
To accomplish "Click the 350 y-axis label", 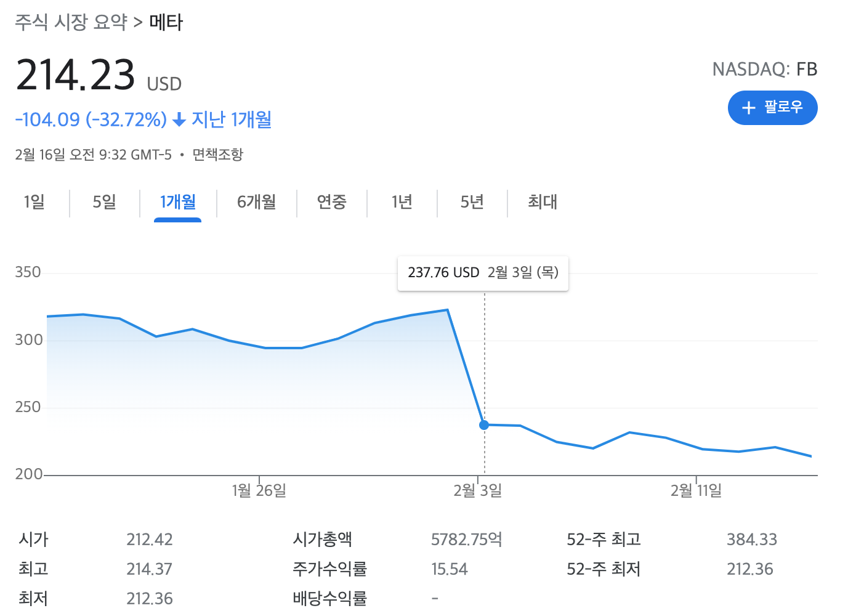I will 28,272.
